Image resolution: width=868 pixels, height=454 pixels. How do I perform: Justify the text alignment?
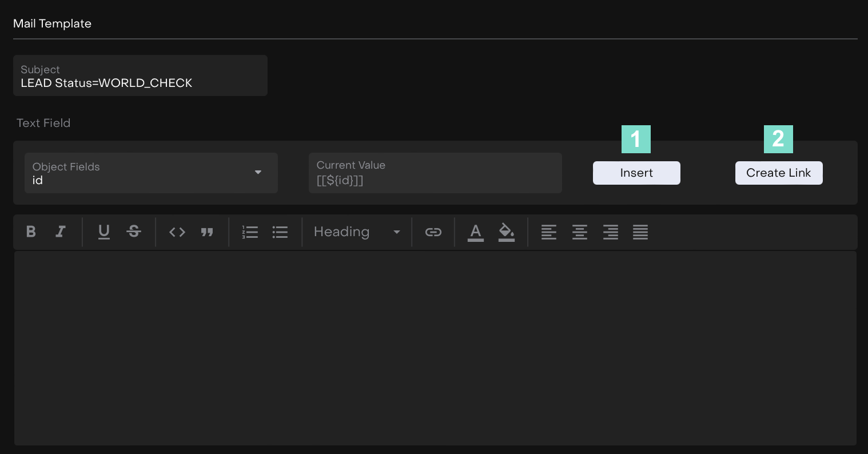[640, 232]
